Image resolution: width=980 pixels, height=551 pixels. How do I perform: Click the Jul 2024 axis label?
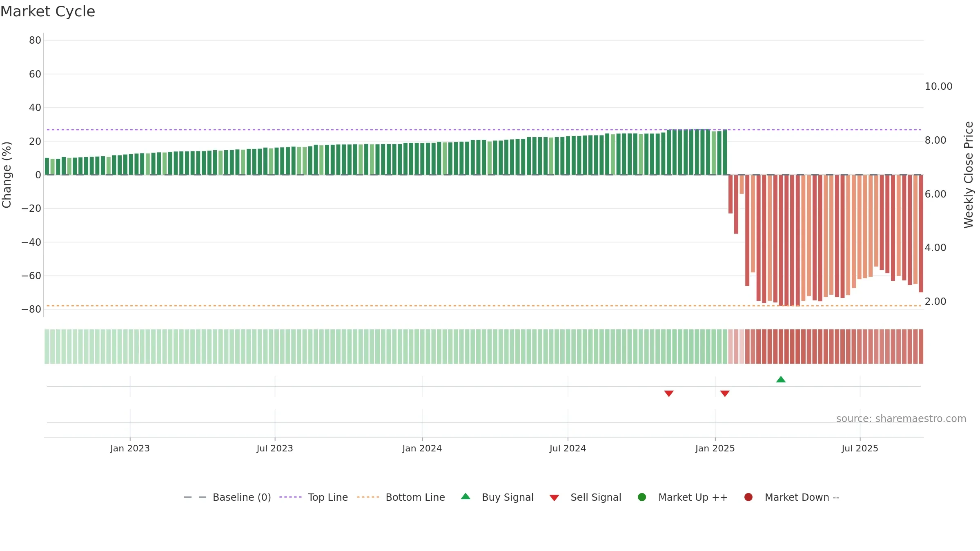568,449
